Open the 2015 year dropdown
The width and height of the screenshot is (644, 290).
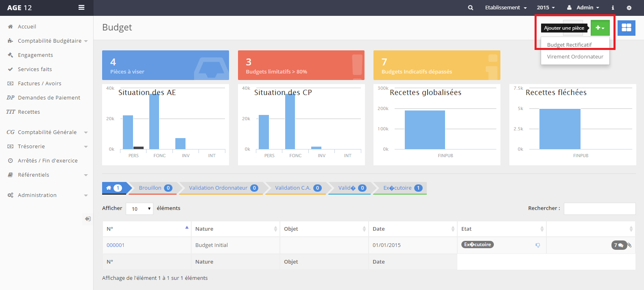546,8
